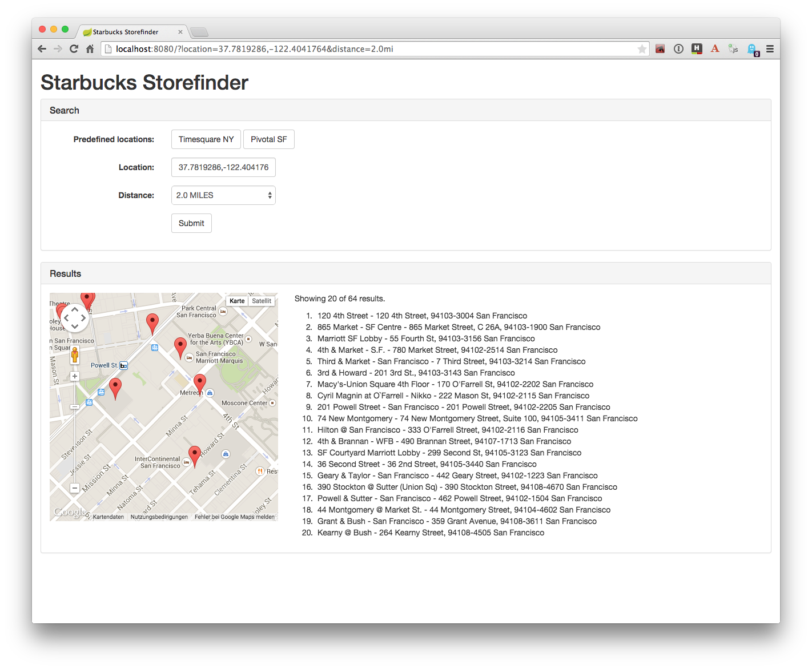Screen dimensions: 812x669
Task: Click the red pin at Metreon
Action: point(200,385)
